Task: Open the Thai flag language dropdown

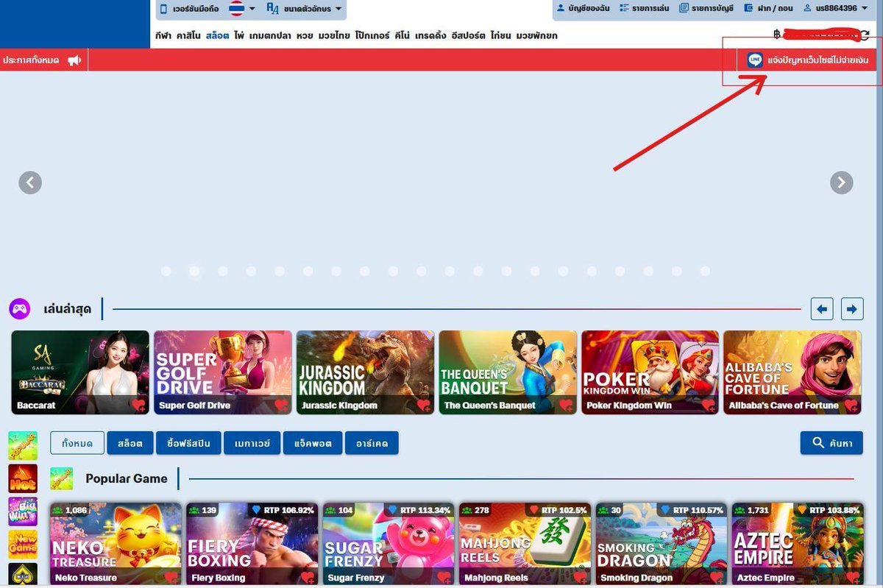Action: click(x=242, y=9)
